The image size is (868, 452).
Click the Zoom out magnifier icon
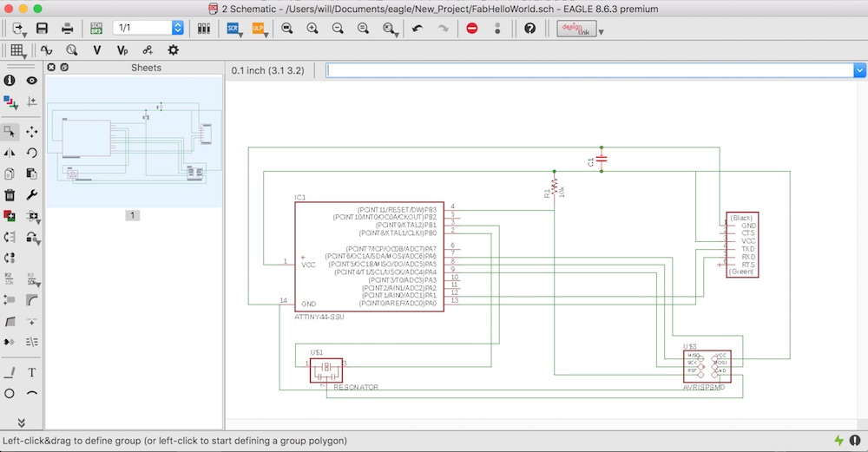point(338,29)
